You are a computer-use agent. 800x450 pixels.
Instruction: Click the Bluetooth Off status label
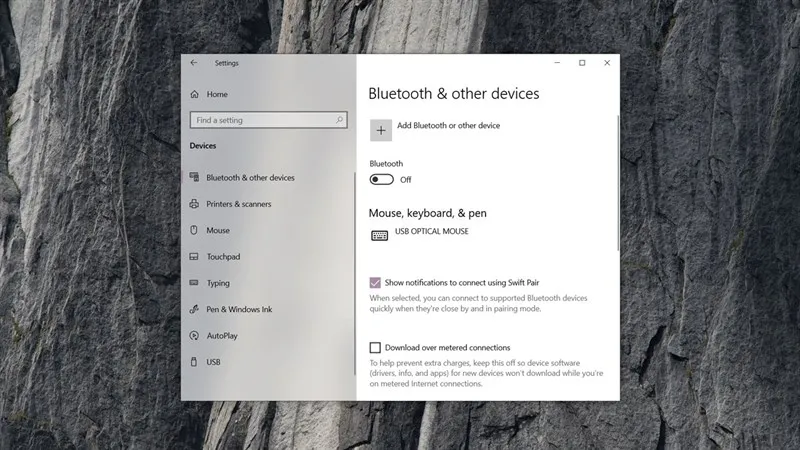(x=406, y=180)
